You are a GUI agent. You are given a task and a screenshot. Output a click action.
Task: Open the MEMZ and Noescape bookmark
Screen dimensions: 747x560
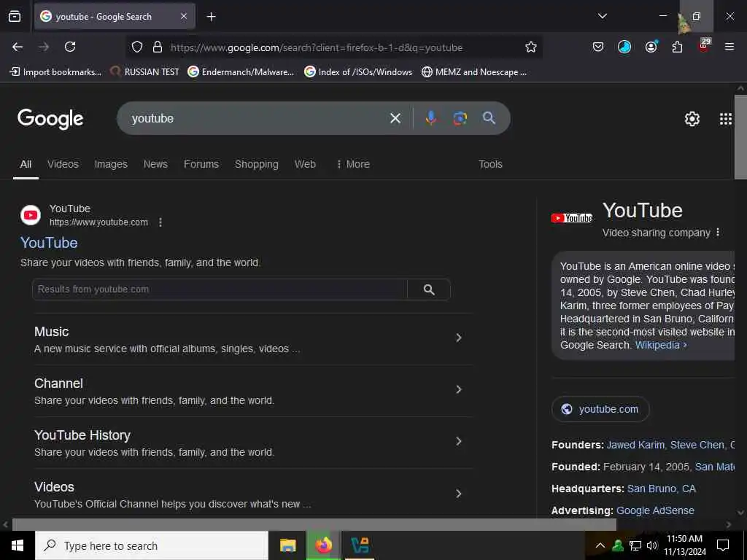tap(474, 72)
